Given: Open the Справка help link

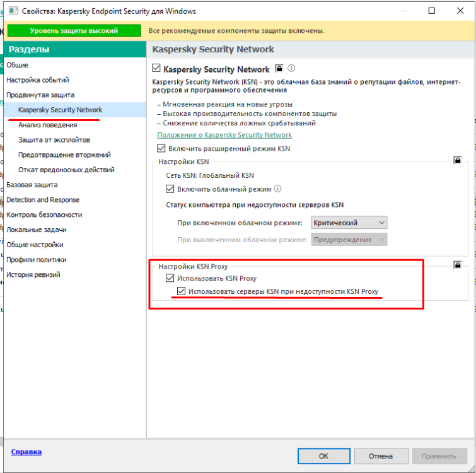Looking at the screenshot, I should coord(26,452).
